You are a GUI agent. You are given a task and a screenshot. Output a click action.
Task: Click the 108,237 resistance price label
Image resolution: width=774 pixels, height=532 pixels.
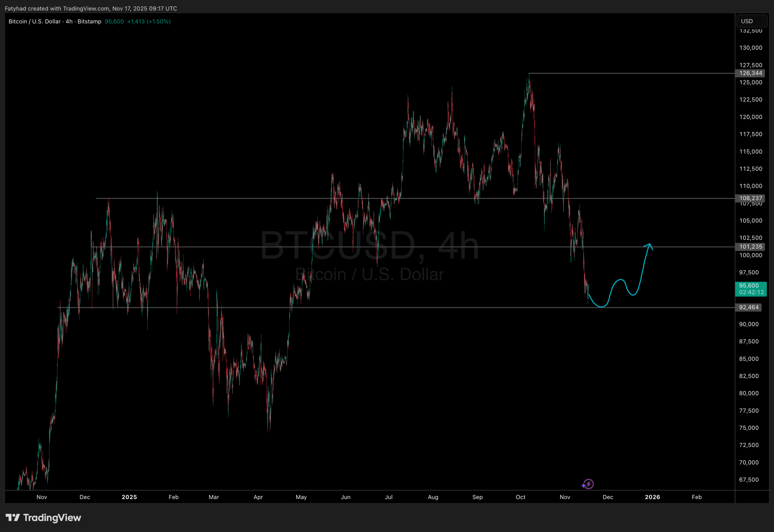pyautogui.click(x=750, y=198)
